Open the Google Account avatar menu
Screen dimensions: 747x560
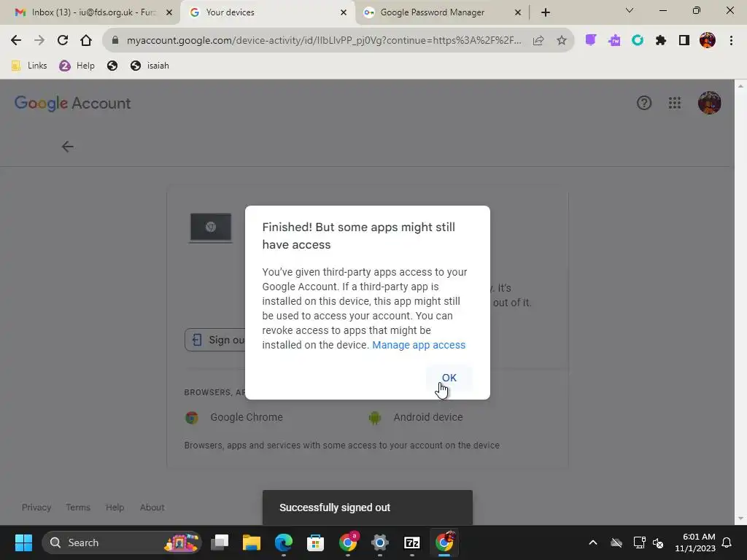point(709,103)
